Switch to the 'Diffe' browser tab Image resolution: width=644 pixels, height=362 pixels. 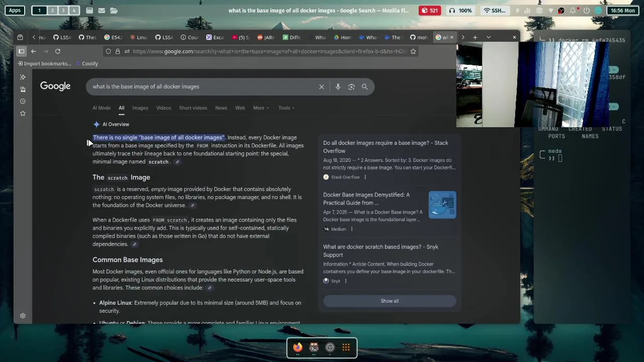click(292, 37)
